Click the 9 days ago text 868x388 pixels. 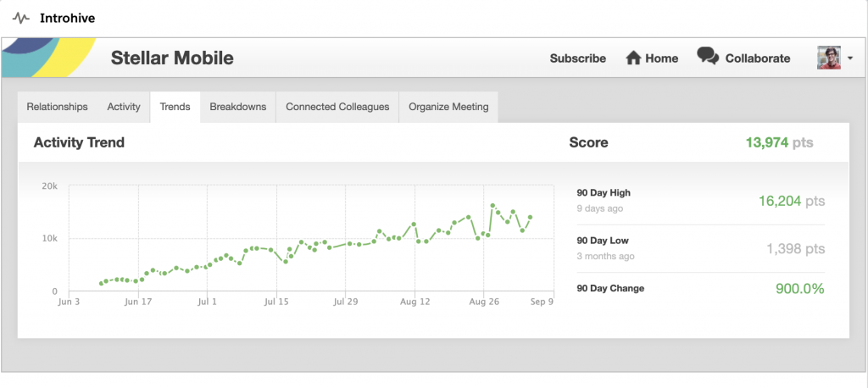pyautogui.click(x=600, y=208)
